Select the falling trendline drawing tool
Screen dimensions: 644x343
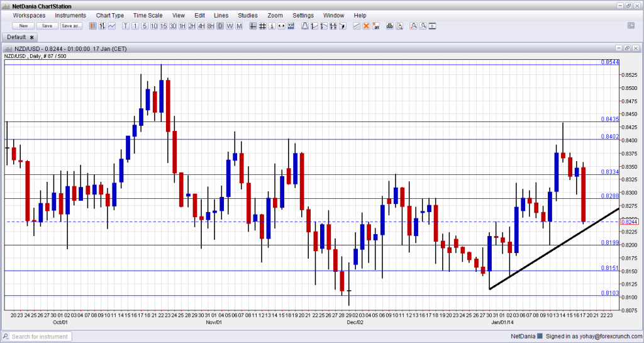coord(324,26)
